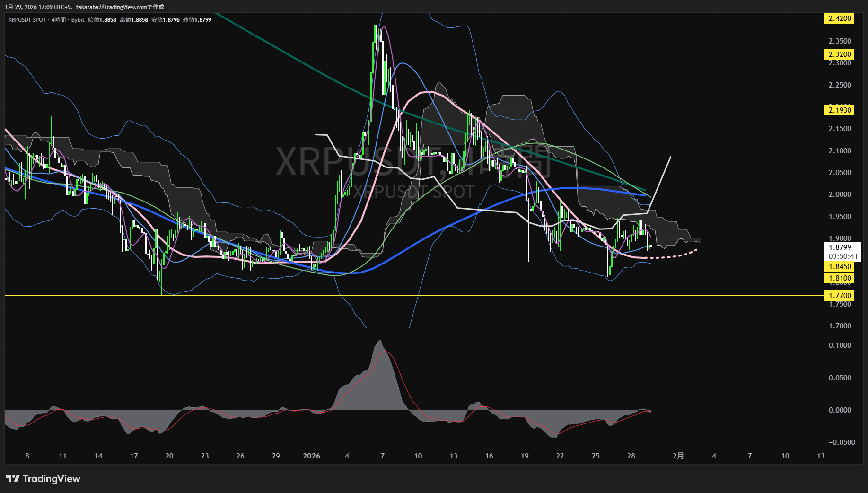
Task: Click date label 26 on time axis
Action: [240, 456]
